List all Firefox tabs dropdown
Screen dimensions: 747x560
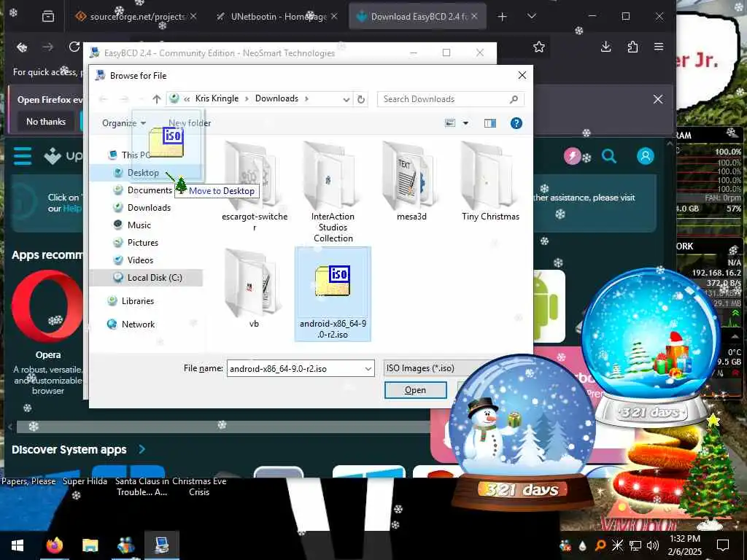click(532, 17)
